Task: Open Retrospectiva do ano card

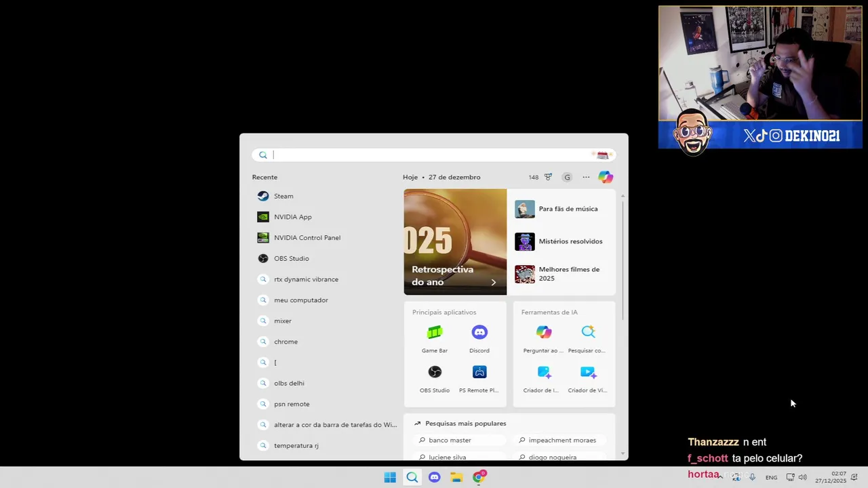Action: coord(455,242)
